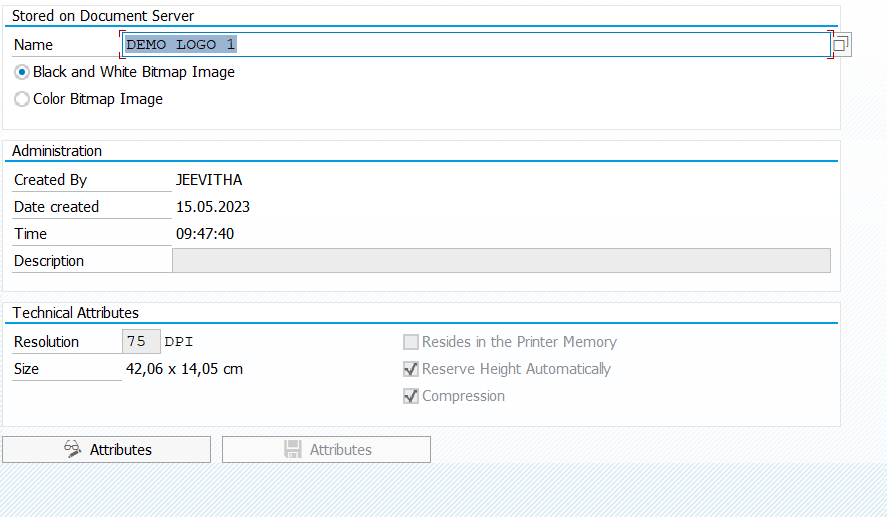Toggle Resides in the Printer Memory checkbox
The image size is (887, 517).
click(x=410, y=342)
